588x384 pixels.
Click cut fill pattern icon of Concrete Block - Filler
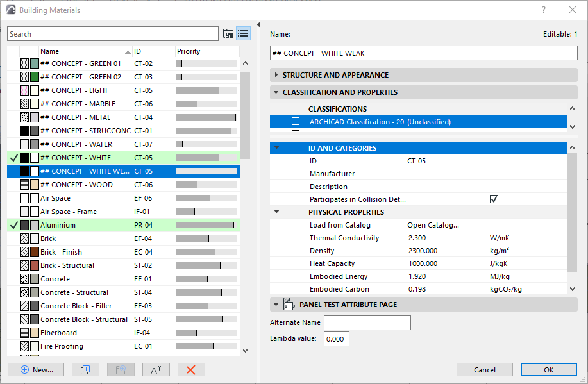pos(24,306)
